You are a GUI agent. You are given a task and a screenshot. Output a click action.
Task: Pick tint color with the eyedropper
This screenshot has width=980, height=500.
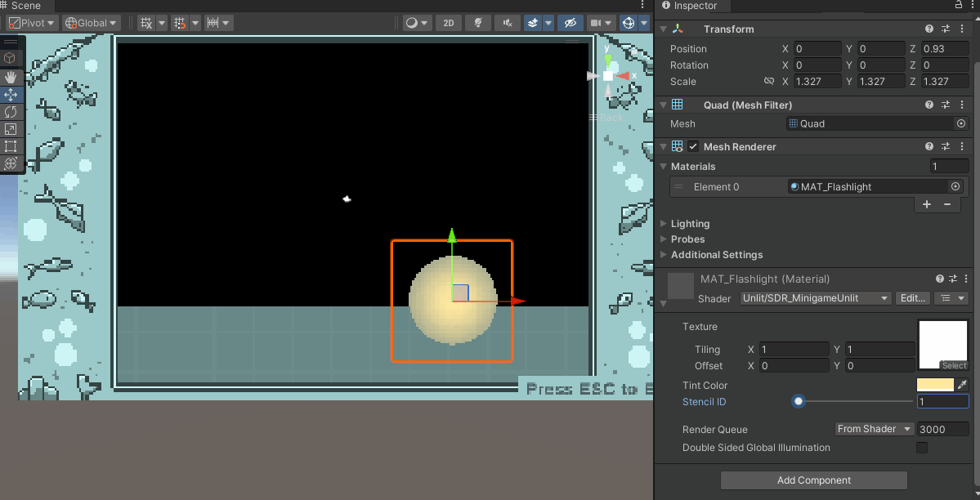(x=963, y=384)
